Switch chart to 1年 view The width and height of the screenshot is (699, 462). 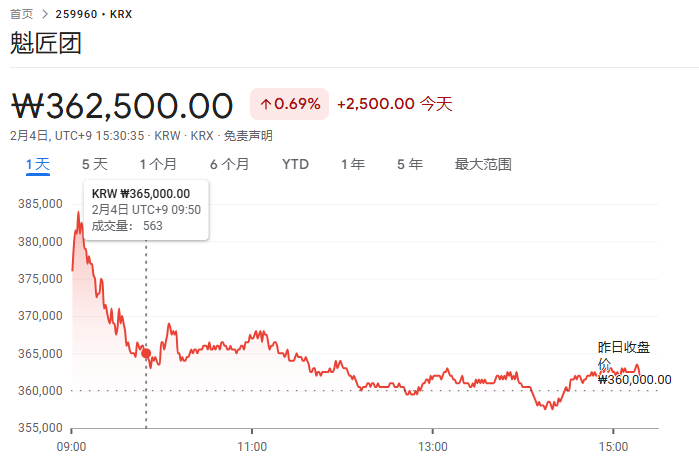pos(353,164)
